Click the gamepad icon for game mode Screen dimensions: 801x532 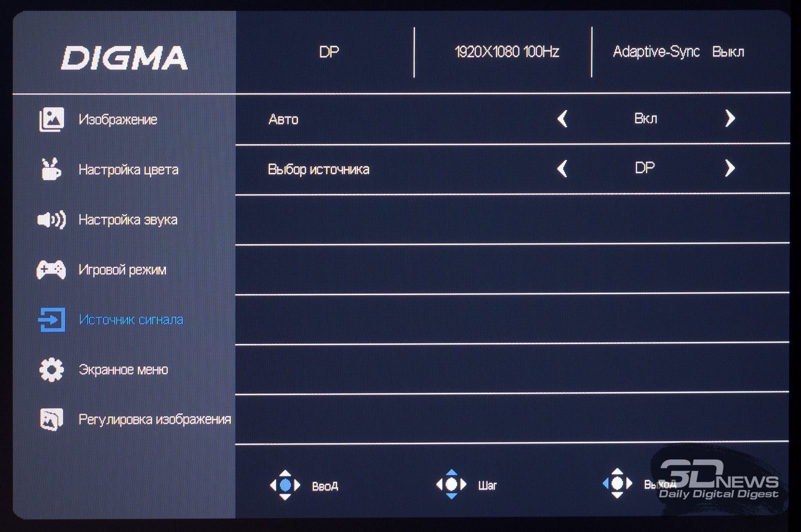tap(51, 269)
